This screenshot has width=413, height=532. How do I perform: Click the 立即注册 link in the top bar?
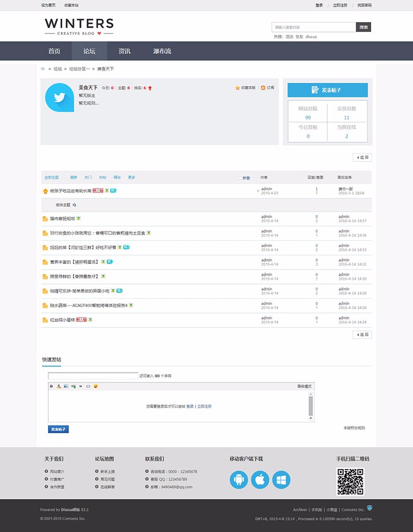point(340,6)
